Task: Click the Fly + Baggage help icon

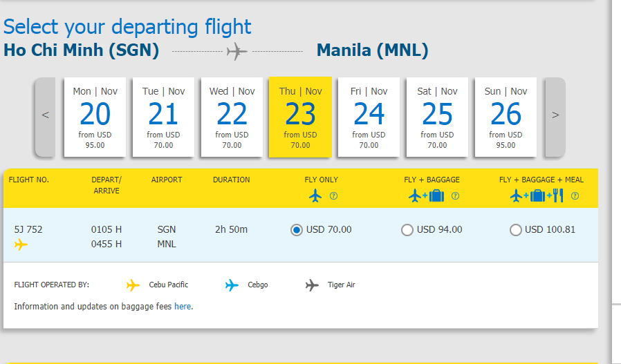Action: pyautogui.click(x=455, y=196)
